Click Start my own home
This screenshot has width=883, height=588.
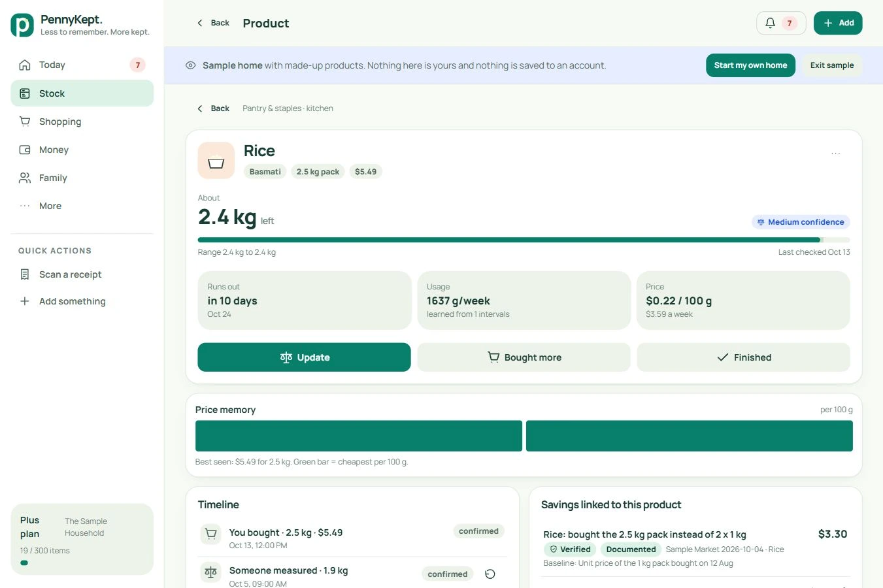[x=750, y=65]
